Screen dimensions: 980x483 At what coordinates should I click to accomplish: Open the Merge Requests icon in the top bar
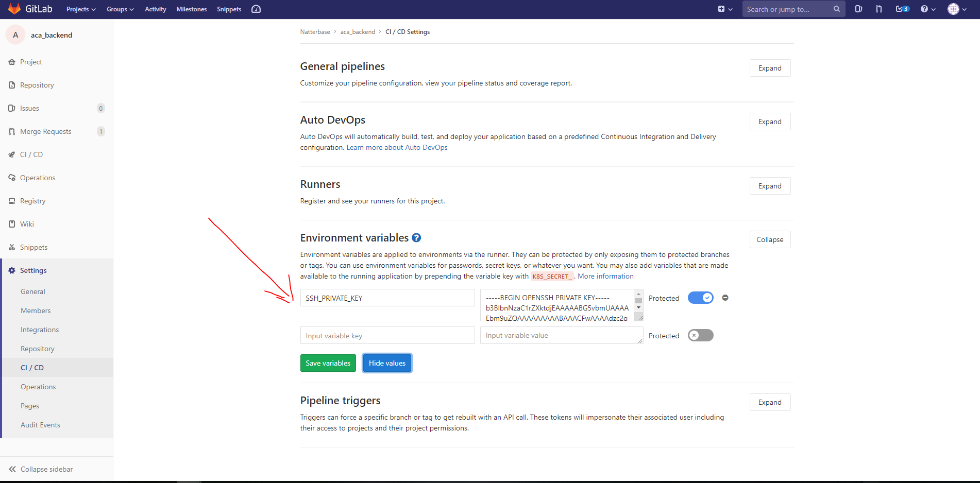tap(878, 9)
